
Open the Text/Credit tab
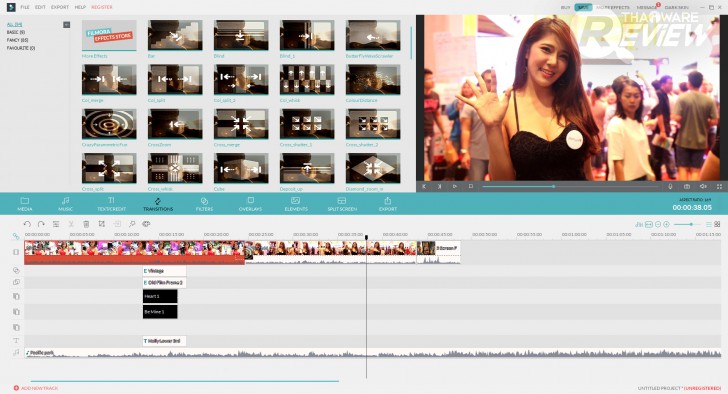[x=111, y=204]
